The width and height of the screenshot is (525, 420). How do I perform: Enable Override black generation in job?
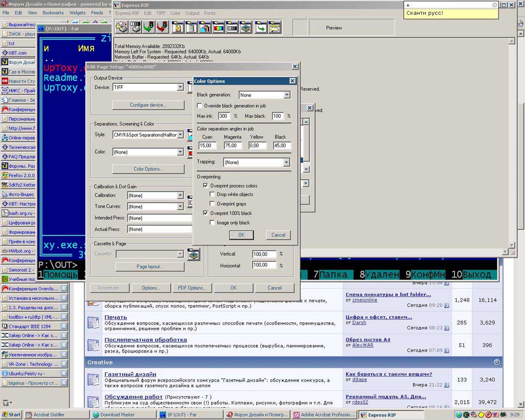pos(200,106)
